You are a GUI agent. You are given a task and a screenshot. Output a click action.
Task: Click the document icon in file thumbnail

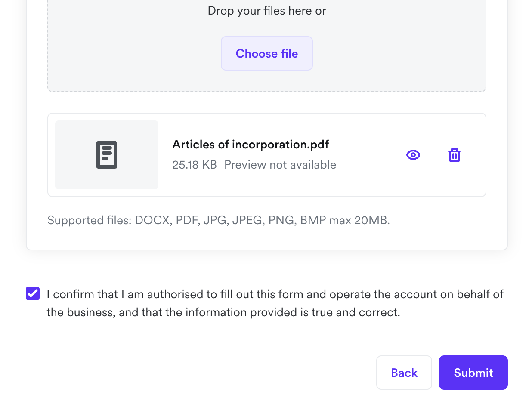coord(107,155)
